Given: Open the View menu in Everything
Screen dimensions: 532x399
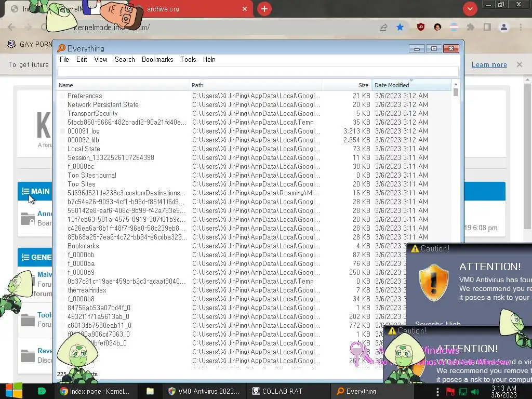Looking at the screenshot, I should coord(101,59).
